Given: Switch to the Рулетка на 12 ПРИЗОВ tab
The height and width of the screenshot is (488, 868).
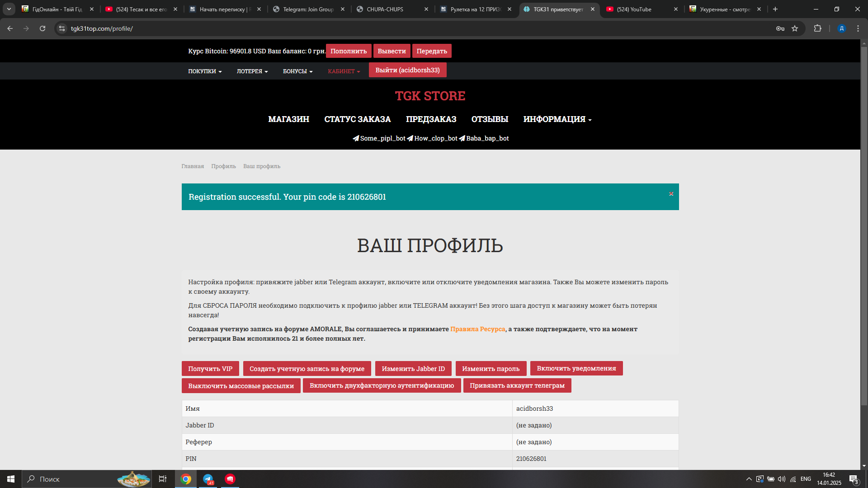Looking at the screenshot, I should (x=476, y=9).
